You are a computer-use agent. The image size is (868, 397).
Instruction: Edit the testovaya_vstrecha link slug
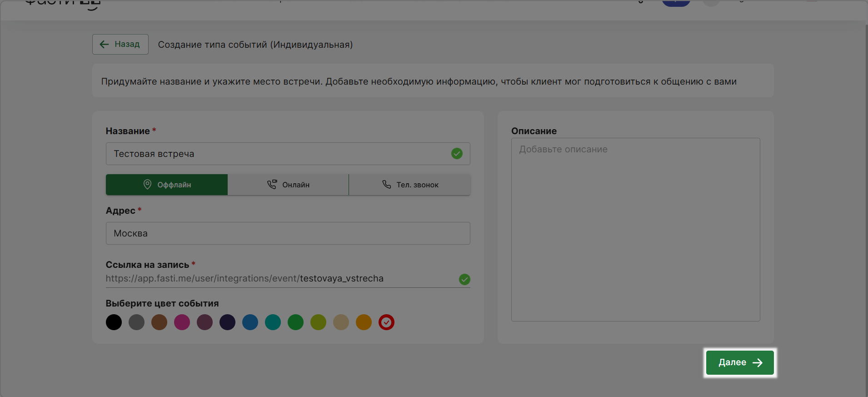(341, 278)
